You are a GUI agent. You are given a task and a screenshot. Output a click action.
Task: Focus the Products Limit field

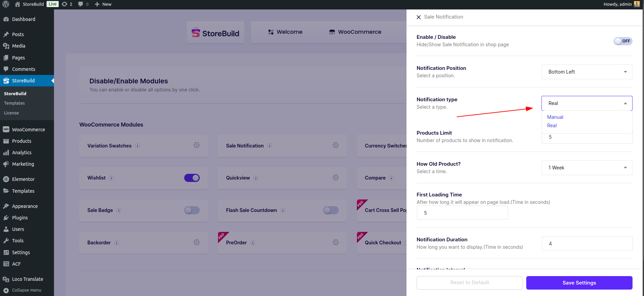[587, 137]
